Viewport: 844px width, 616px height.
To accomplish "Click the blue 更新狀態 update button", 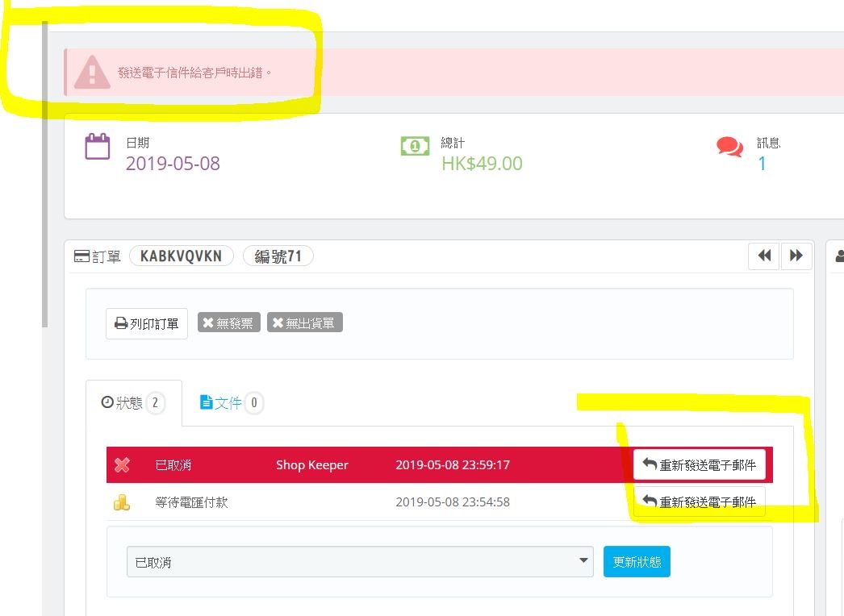I will pyautogui.click(x=637, y=562).
